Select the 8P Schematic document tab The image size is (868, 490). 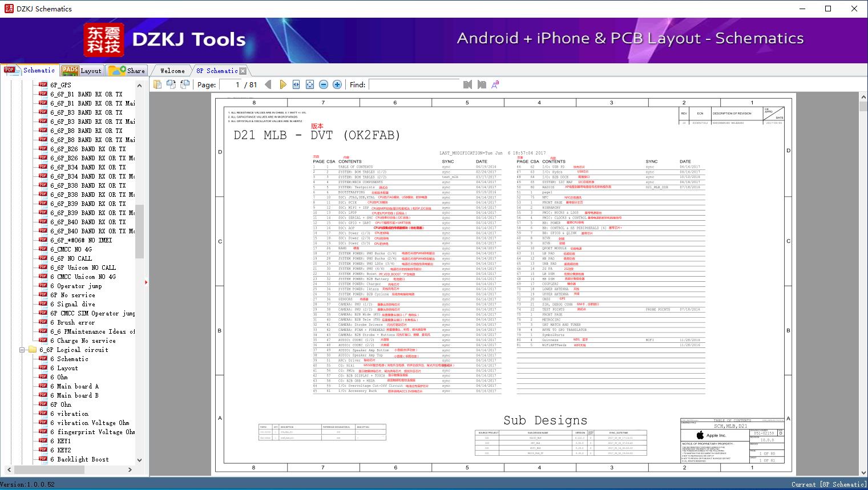[217, 71]
